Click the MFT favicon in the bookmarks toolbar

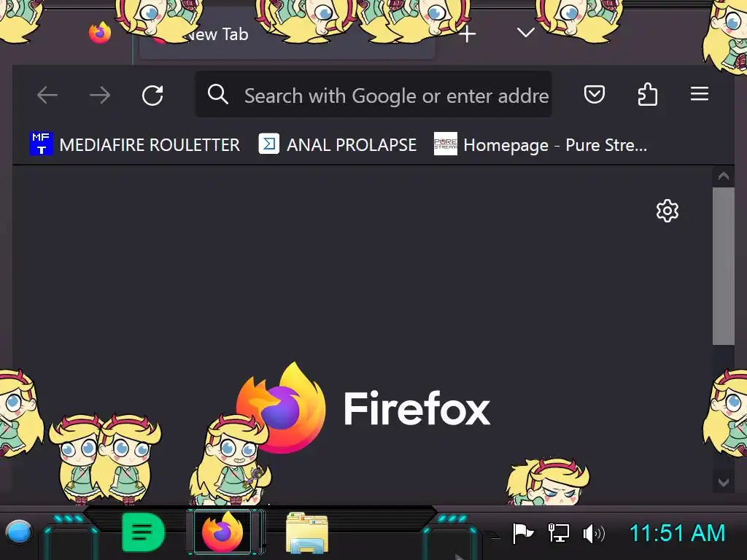point(42,144)
